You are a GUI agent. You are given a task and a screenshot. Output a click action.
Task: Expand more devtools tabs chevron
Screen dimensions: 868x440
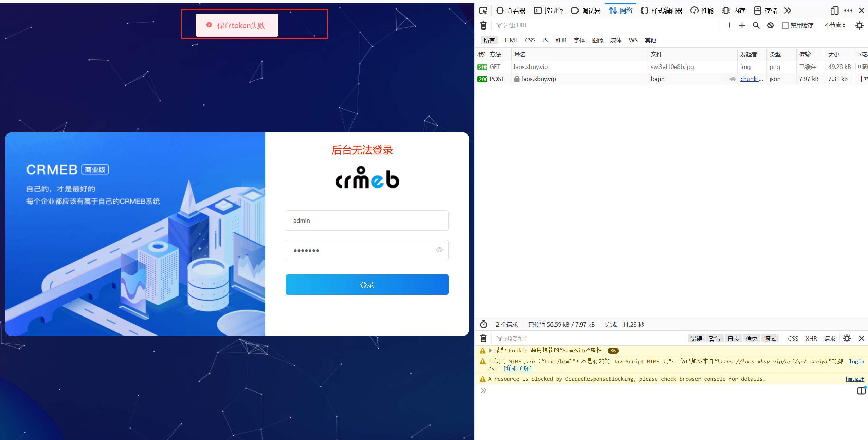[788, 11]
